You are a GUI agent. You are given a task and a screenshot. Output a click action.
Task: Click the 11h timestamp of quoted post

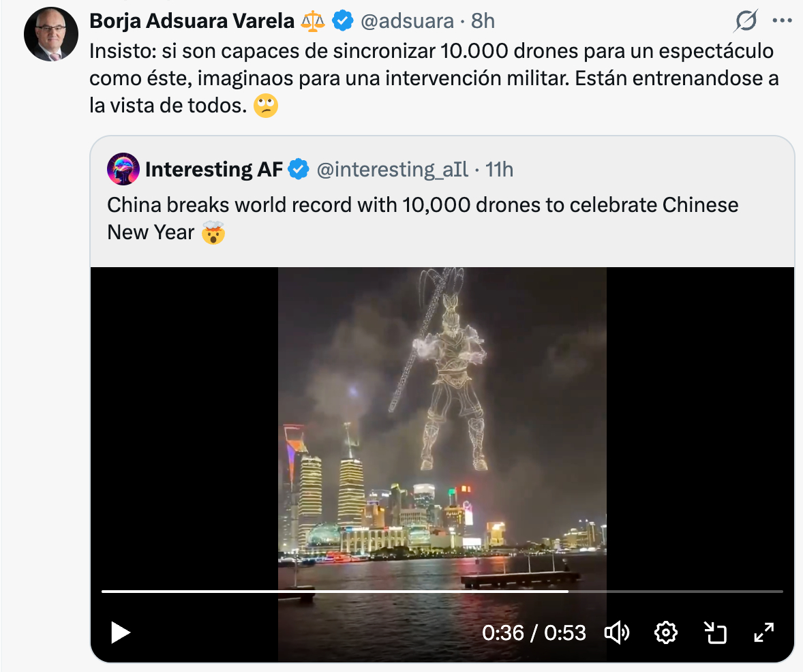(499, 169)
